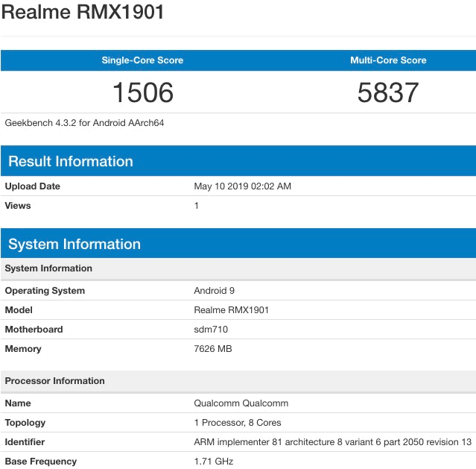Select the May 10 2019 02:02 AM value
Viewport: 476px width, 469px height.
pos(243,186)
